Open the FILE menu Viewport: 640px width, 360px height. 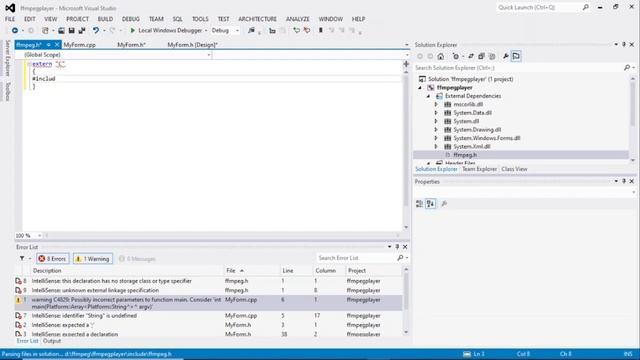click(10, 19)
